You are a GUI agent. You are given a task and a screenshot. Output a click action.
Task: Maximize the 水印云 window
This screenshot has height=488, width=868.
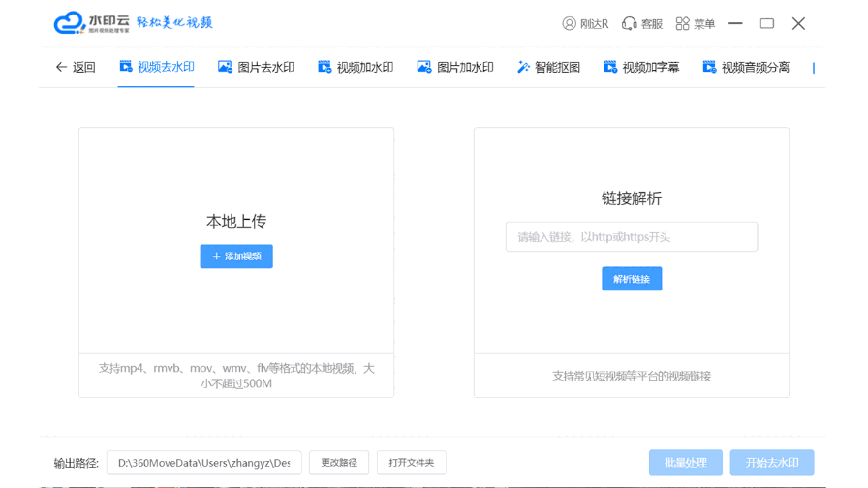point(766,24)
